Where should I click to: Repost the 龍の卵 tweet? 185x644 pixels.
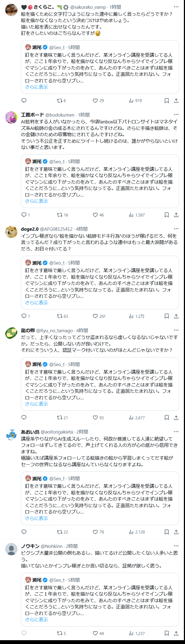pyautogui.click(x=60, y=417)
